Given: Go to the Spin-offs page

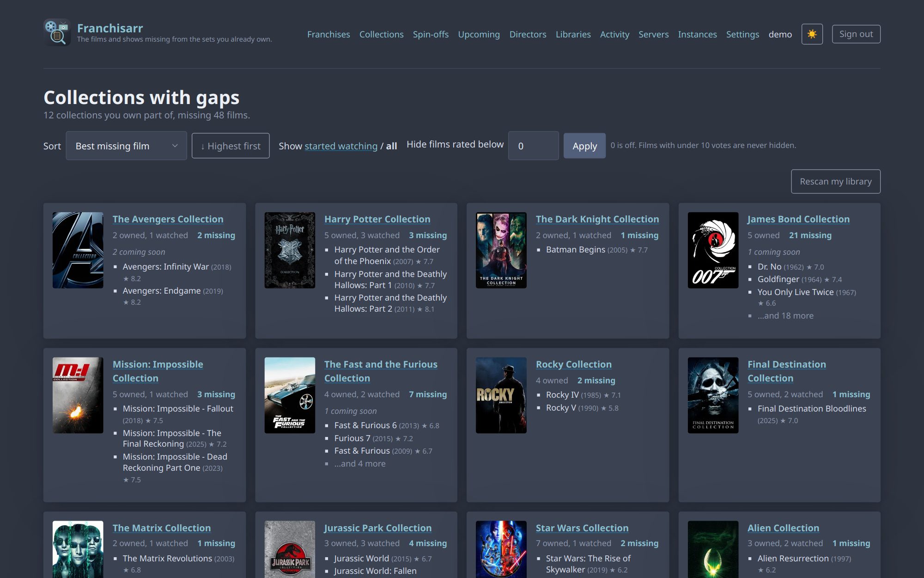Looking at the screenshot, I should click(x=431, y=34).
